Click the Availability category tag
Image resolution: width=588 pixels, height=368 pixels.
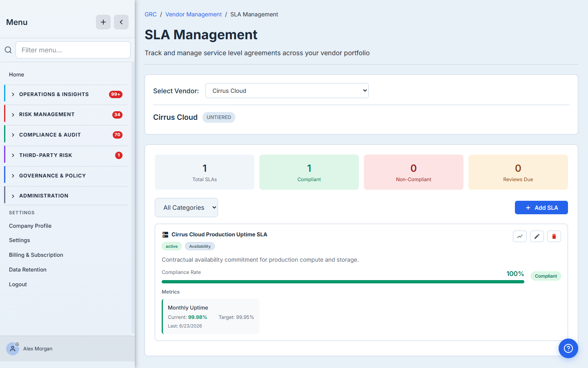[200, 246]
